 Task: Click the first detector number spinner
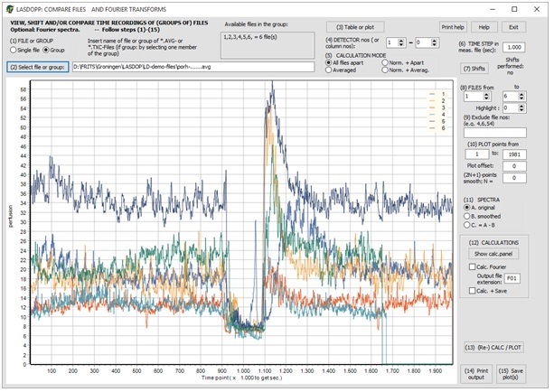(396, 42)
